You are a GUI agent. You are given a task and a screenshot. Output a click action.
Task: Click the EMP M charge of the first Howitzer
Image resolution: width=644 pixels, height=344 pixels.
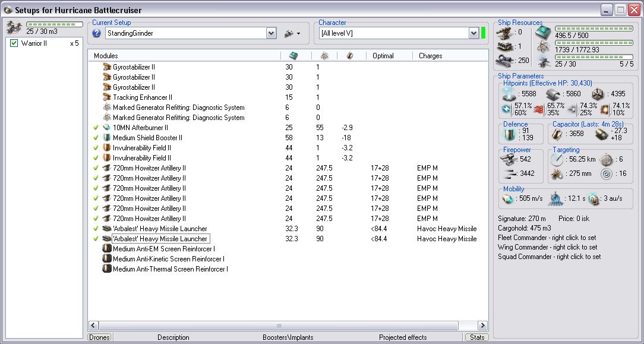click(427, 168)
